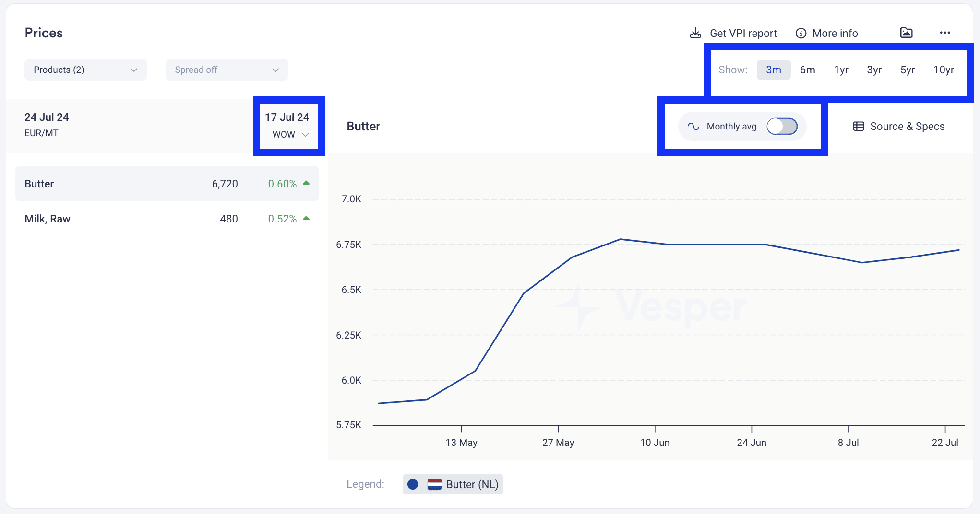Open the three-dot options menu
The height and width of the screenshot is (514, 980).
click(945, 33)
